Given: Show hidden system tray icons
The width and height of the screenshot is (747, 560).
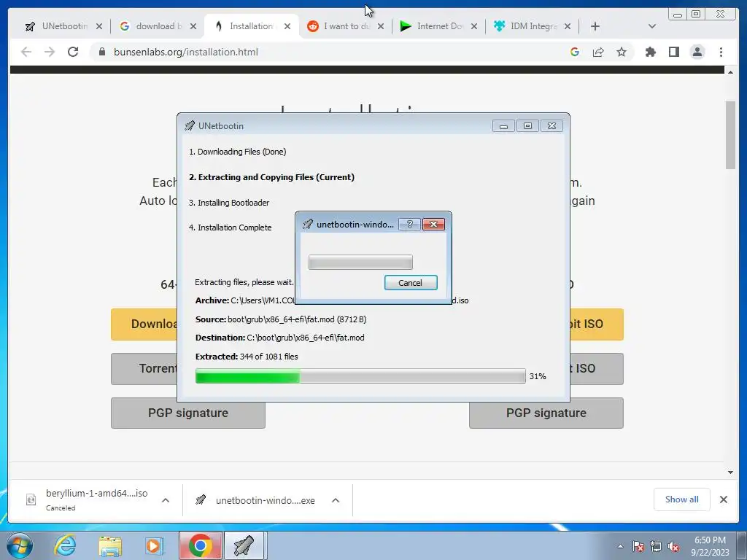Looking at the screenshot, I should point(620,546).
